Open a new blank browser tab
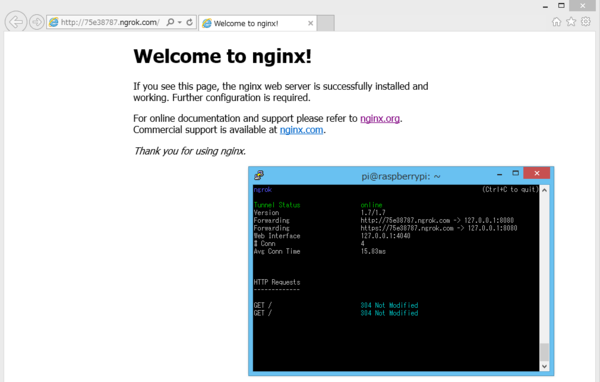The height and width of the screenshot is (382, 600). (x=326, y=23)
